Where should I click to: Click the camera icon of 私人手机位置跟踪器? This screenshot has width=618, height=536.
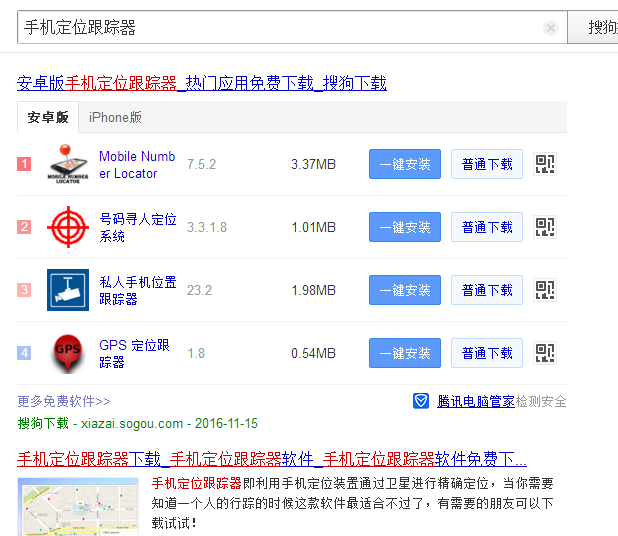click(68, 290)
